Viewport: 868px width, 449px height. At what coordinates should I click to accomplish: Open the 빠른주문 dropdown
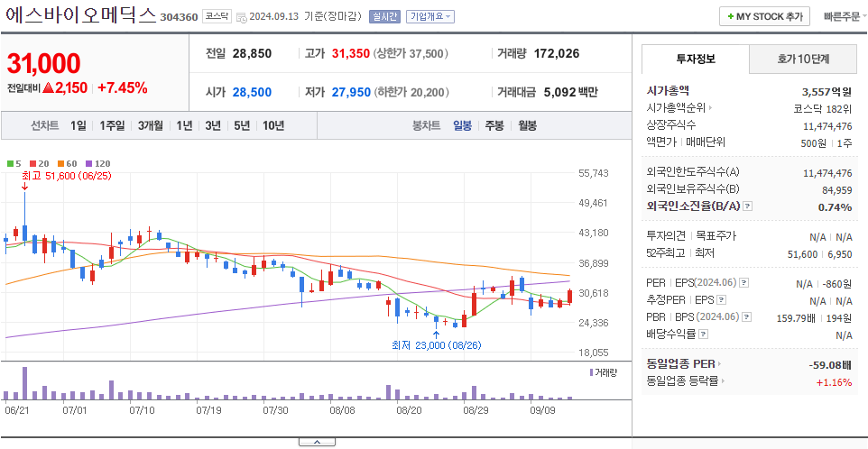[x=845, y=16]
